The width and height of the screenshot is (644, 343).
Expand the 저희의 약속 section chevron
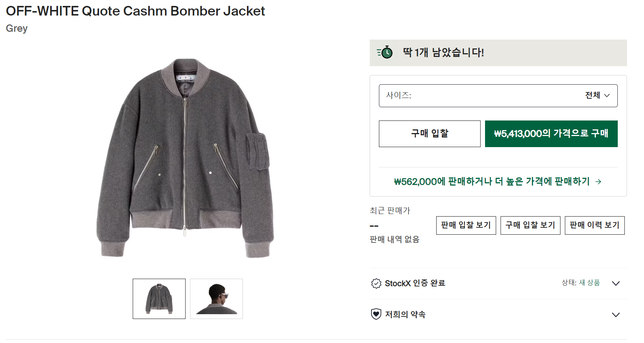tap(616, 315)
